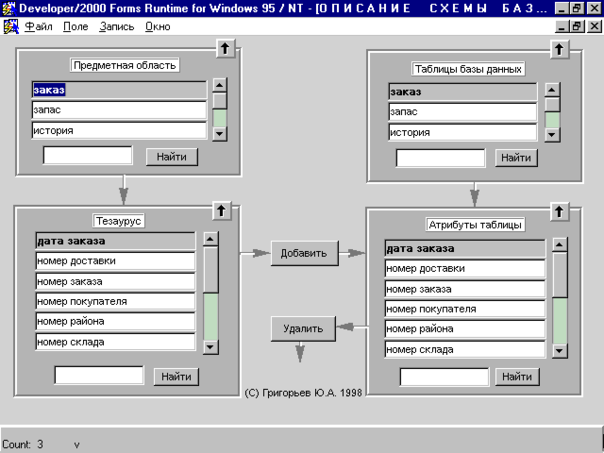
Task: Click the search field in Атрибуты таблицы panel
Action: point(445,377)
